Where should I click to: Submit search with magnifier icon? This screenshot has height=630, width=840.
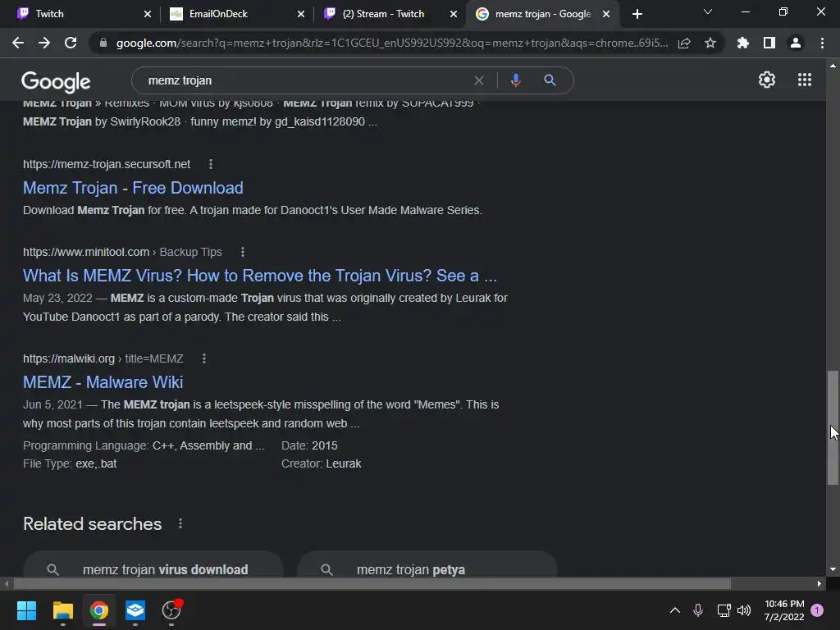pyautogui.click(x=550, y=80)
